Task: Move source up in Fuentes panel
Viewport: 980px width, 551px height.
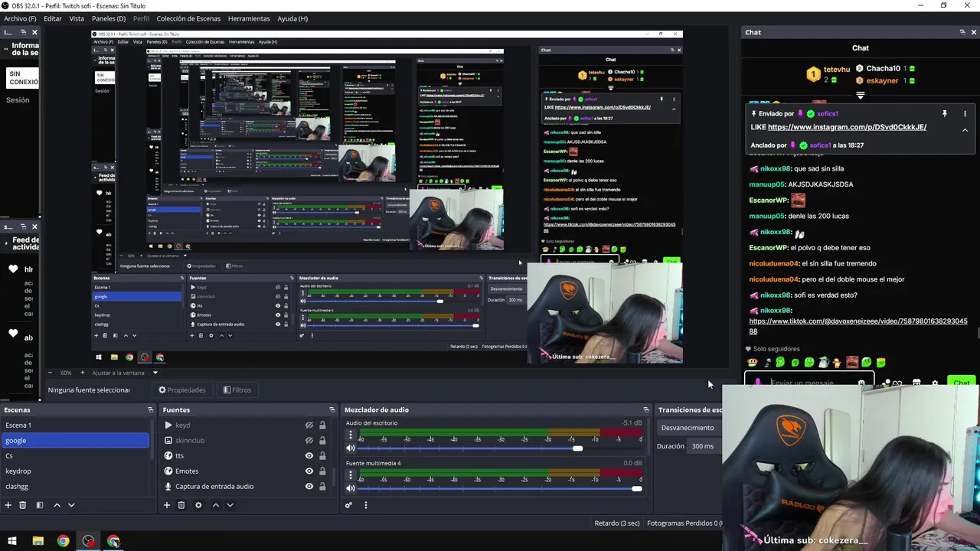Action: click(x=215, y=505)
